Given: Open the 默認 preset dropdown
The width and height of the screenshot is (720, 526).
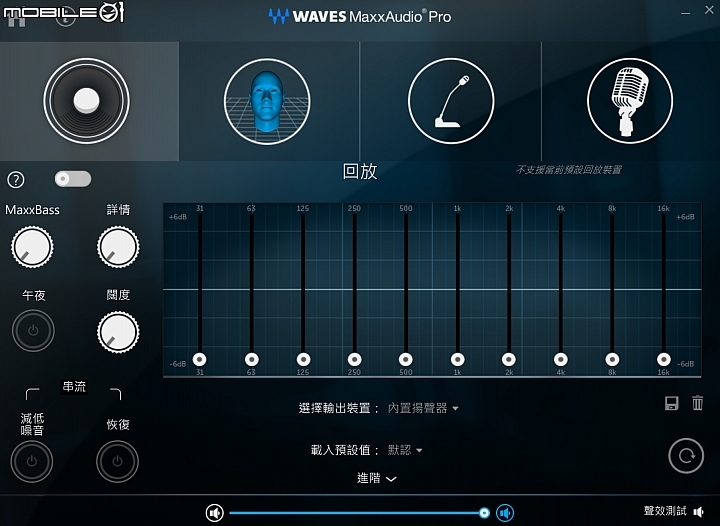Looking at the screenshot, I should (x=405, y=450).
